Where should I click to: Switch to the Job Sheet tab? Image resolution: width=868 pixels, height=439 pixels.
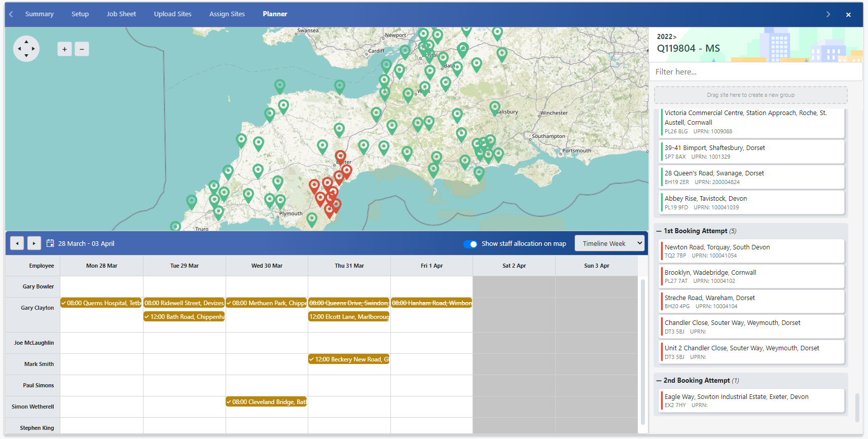[121, 14]
